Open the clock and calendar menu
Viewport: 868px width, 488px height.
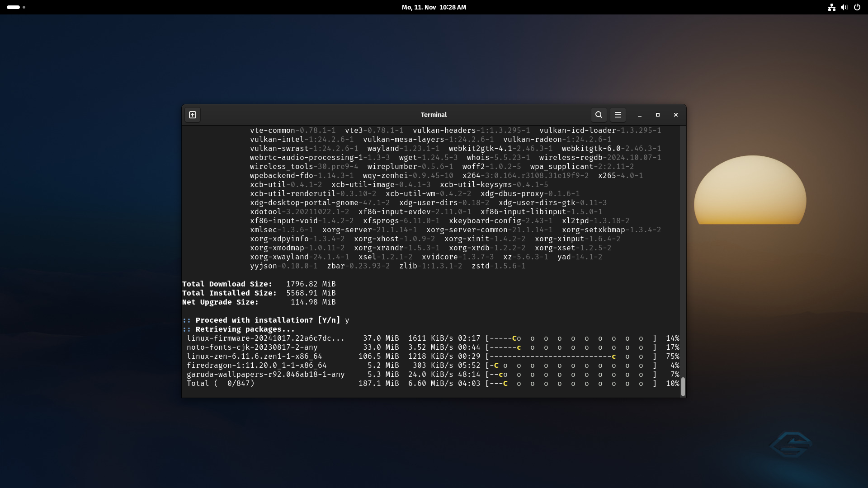[434, 7]
